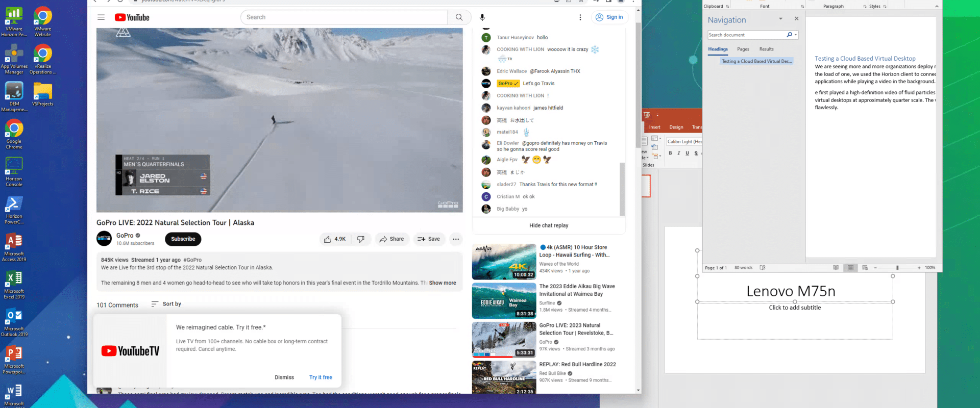This screenshot has width=980, height=408.
Task: Open the Eddie Aikau Big Wave thumbnail
Action: 504,301
